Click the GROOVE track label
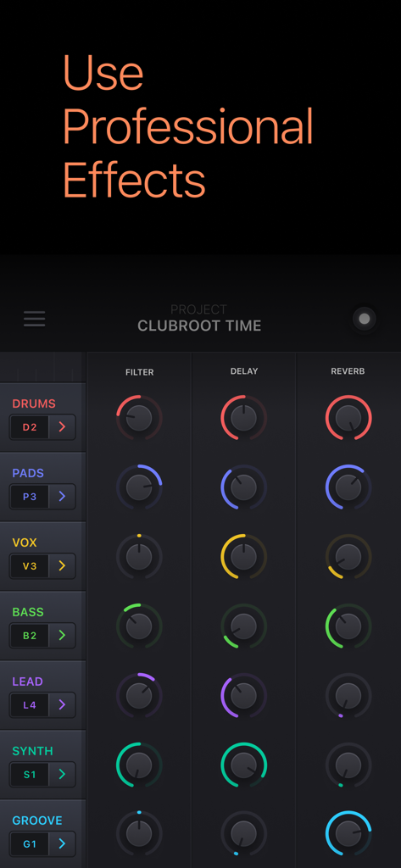Screen dimensions: 401x868 point(37,821)
